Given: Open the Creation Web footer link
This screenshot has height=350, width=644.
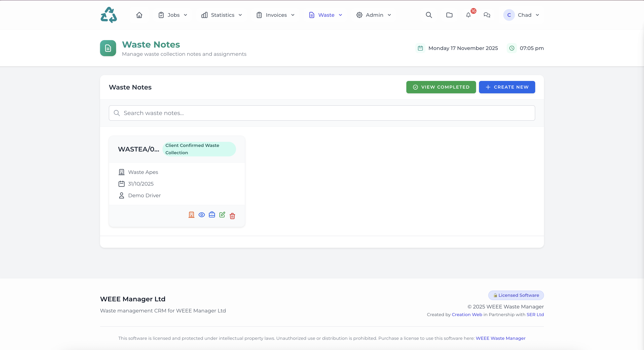Looking at the screenshot, I should [x=467, y=315].
